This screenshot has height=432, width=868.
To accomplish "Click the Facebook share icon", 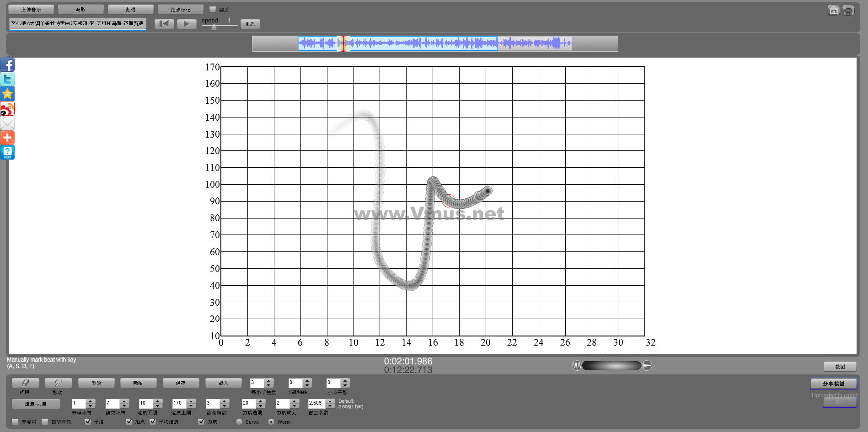I will click(x=7, y=65).
